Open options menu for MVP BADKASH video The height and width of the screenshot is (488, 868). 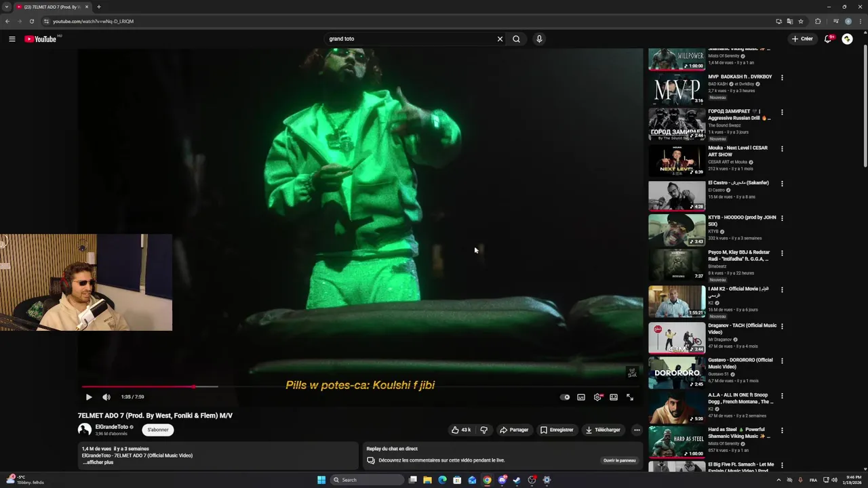click(x=782, y=78)
